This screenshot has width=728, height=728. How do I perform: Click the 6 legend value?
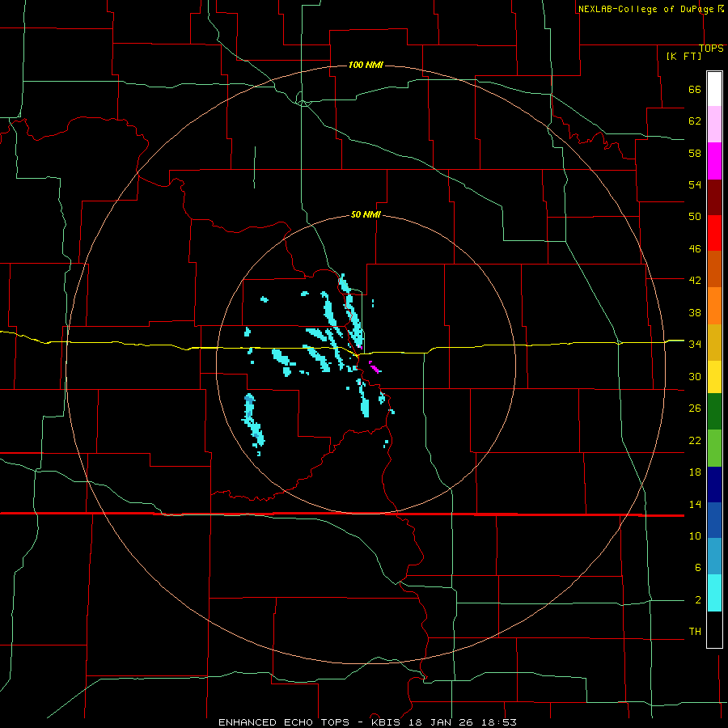coord(697,568)
